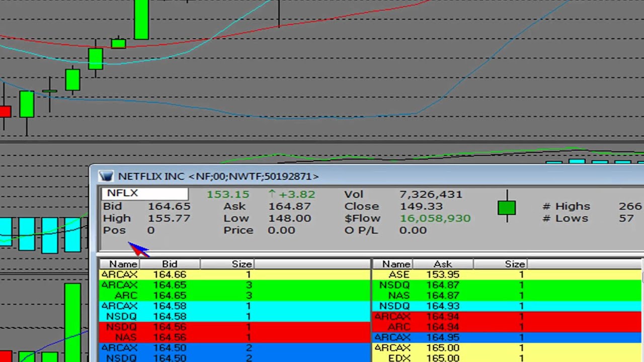
Task: Select the ARCAX ask row at 164.95
Action: (x=508, y=338)
